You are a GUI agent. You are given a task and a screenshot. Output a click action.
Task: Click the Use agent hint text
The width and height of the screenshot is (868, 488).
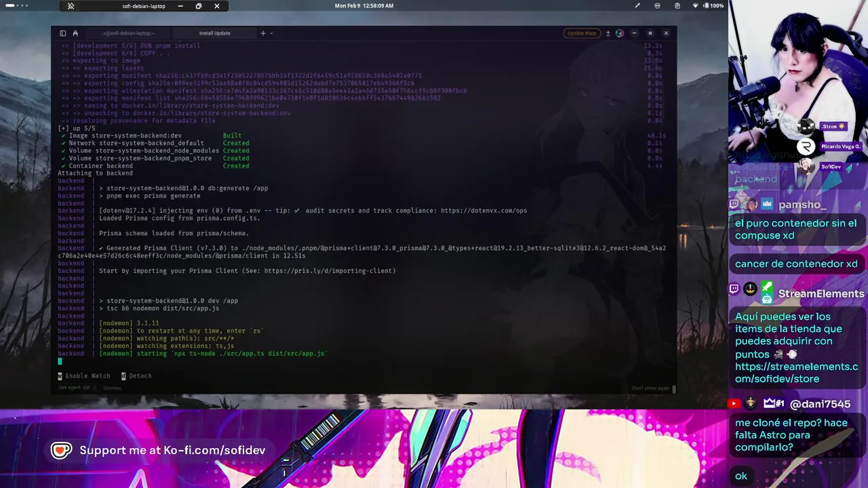[x=74, y=388]
